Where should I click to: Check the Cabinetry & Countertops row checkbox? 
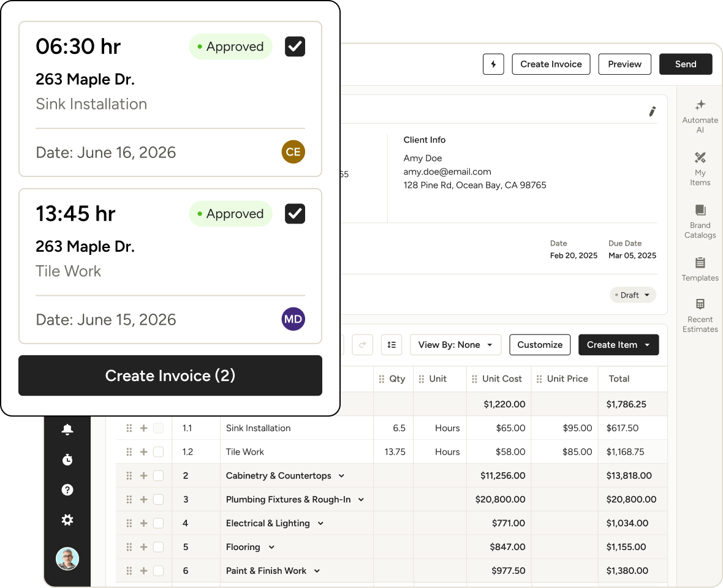click(158, 475)
